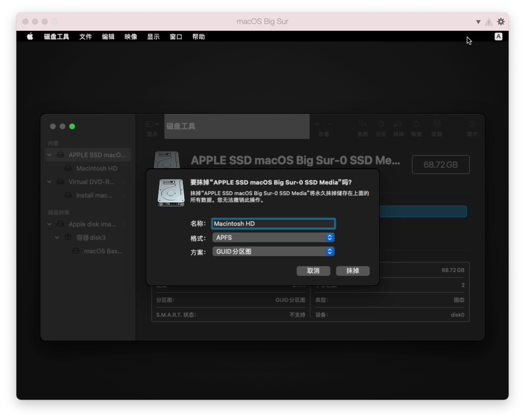Select Macintosh HD in the sidebar

96,168
